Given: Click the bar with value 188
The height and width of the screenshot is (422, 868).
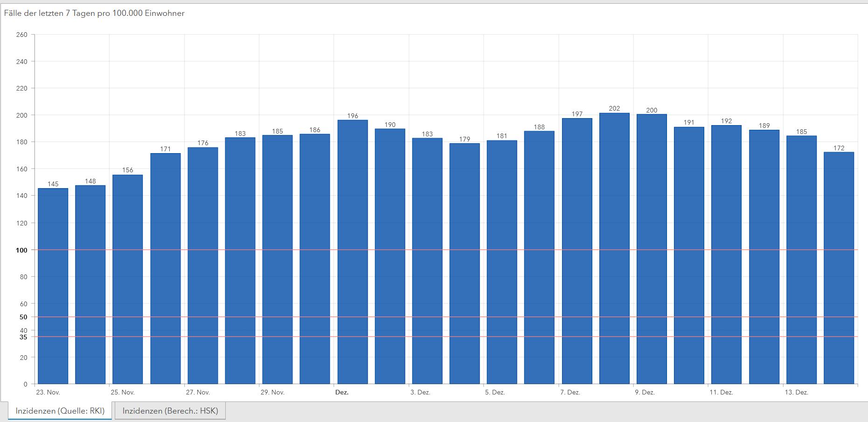Looking at the screenshot, I should click(539, 258).
